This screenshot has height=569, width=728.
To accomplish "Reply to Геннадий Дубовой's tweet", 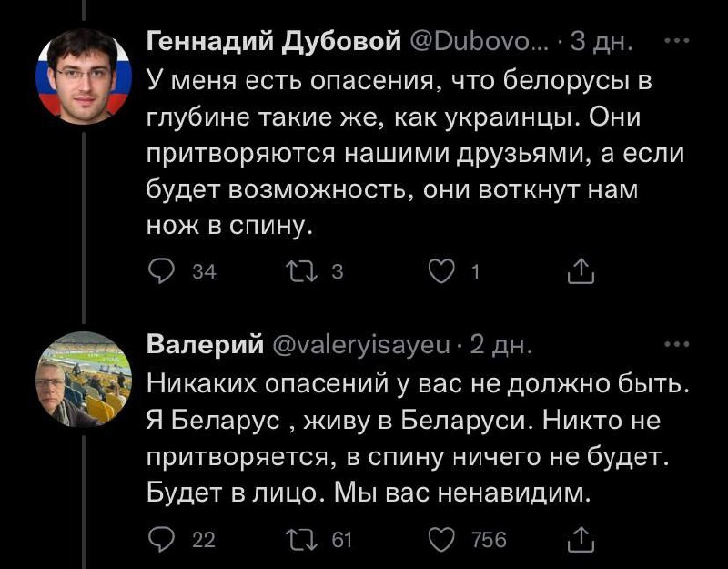I will pos(161,269).
